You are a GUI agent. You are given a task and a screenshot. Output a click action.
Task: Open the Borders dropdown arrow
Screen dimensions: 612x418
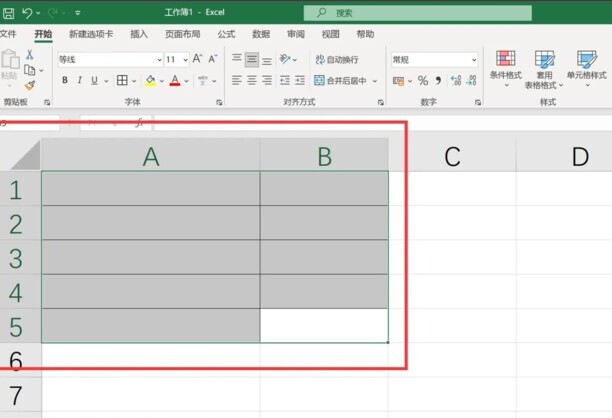[134, 81]
